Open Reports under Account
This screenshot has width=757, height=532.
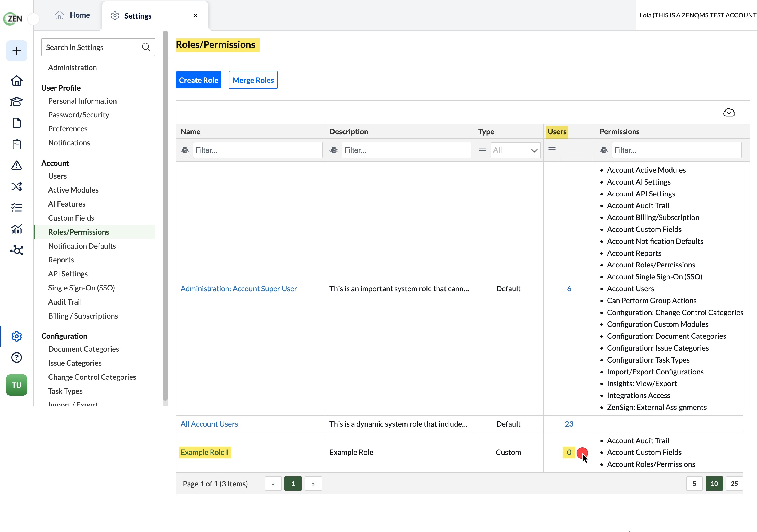click(61, 260)
